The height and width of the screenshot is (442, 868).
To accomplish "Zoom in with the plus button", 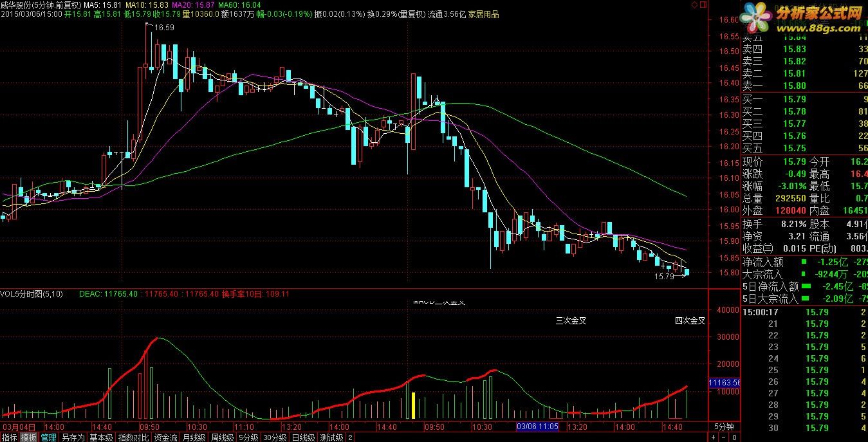I will [714, 437].
